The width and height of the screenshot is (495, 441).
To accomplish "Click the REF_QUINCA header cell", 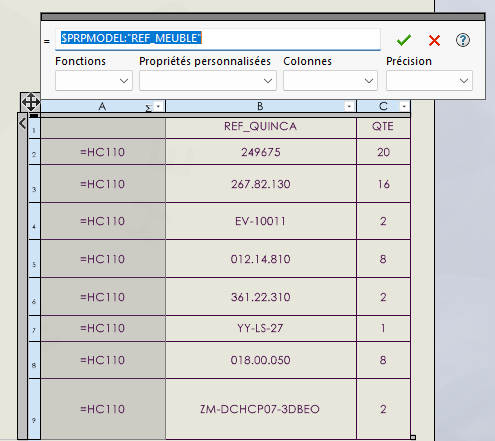I will [261, 127].
